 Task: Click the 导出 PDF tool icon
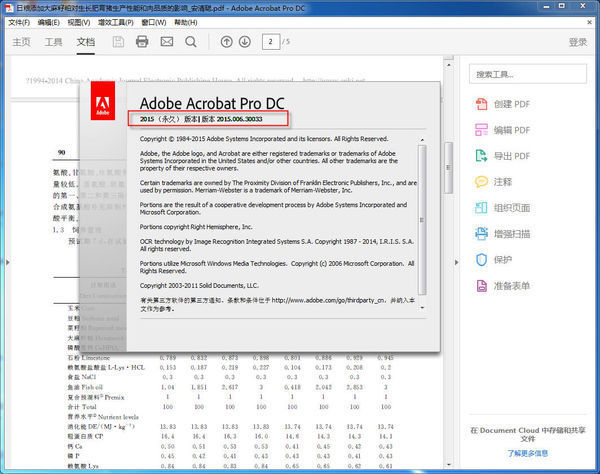481,156
